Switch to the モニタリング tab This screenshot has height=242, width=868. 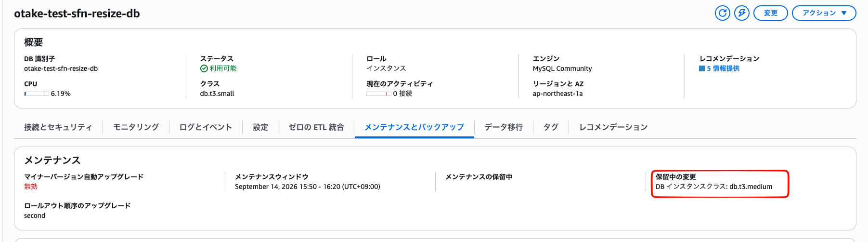(136, 127)
